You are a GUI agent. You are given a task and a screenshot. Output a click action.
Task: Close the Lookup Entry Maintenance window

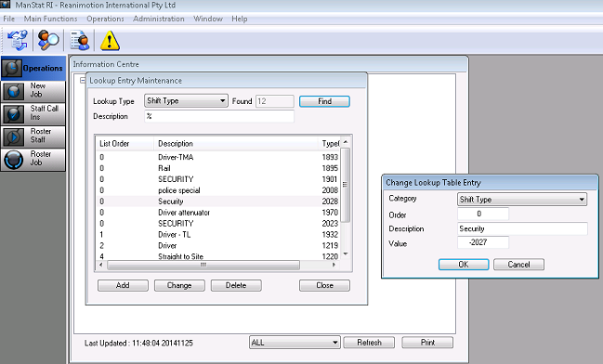click(x=324, y=285)
